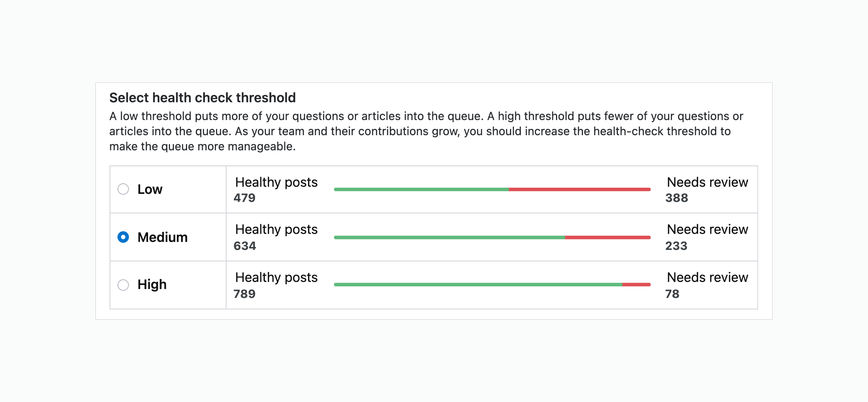The width and height of the screenshot is (868, 402).
Task: Click the High row bar green section
Action: coord(478,285)
